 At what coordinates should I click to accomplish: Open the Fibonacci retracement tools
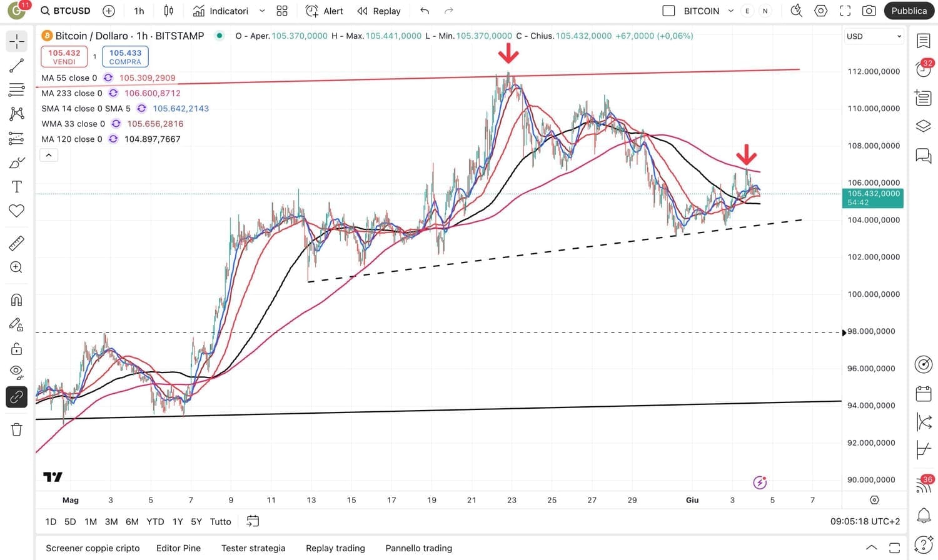pyautogui.click(x=17, y=89)
